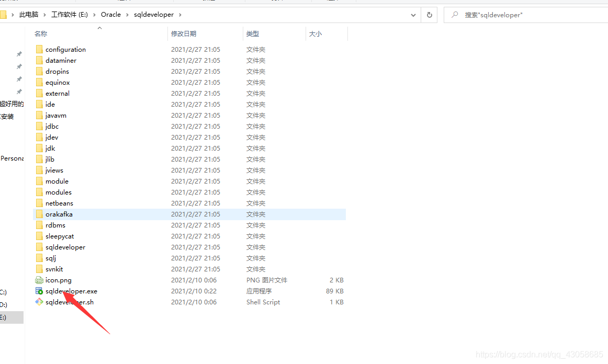Click the equinox folder icon
The width and height of the screenshot is (608, 364).
click(39, 82)
